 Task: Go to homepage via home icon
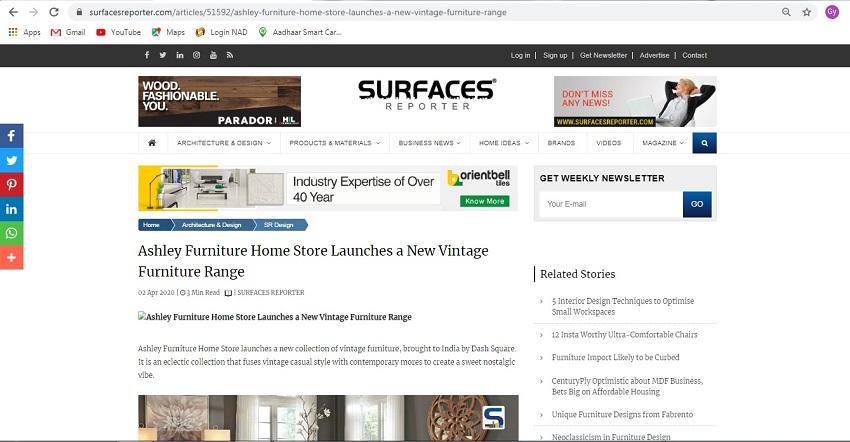(x=152, y=143)
